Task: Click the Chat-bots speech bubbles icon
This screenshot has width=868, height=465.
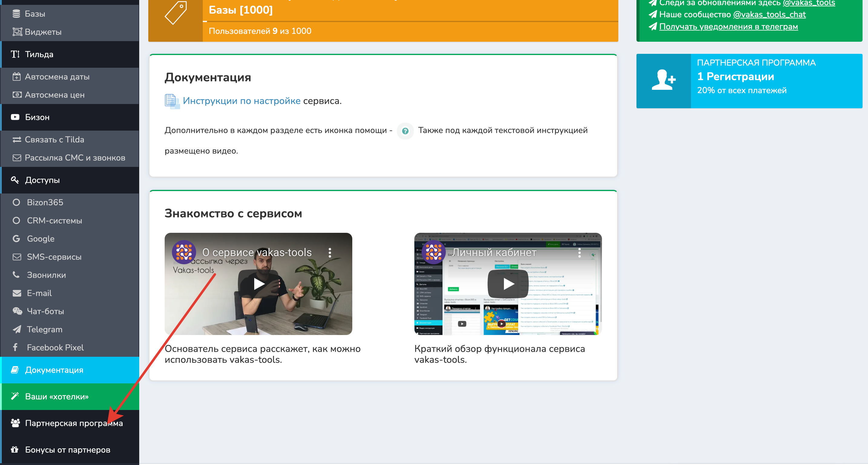Action: [x=17, y=311]
